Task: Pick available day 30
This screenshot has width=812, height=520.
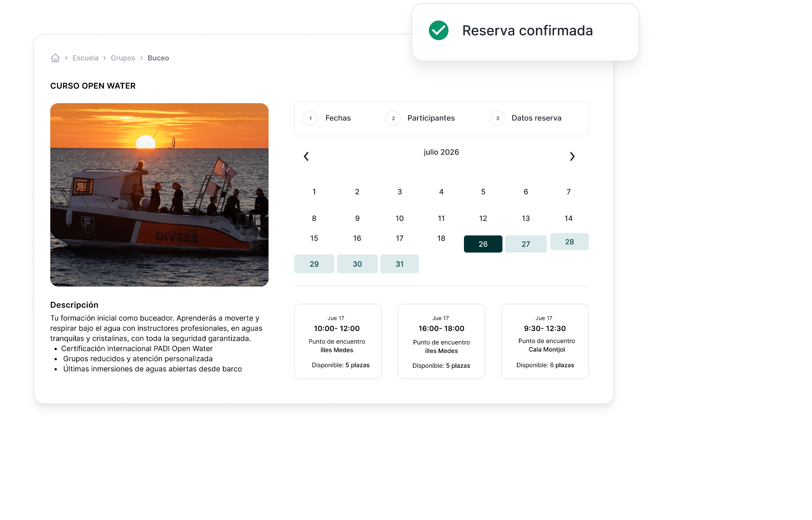Action: pos(357,264)
